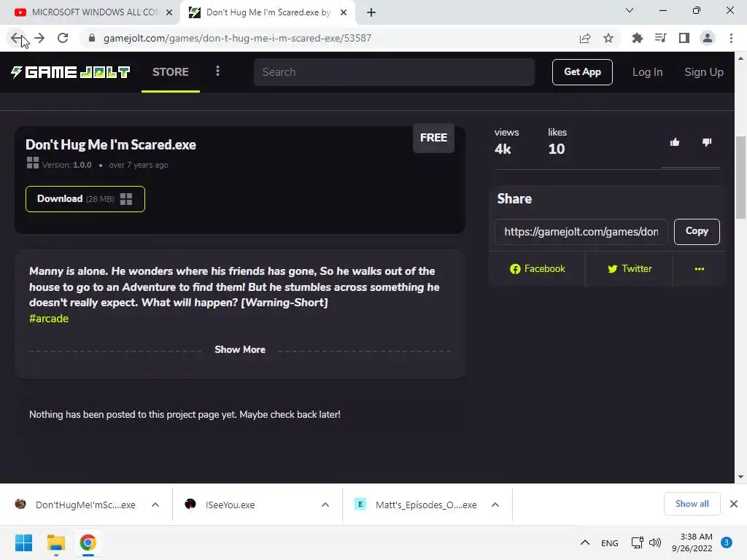This screenshot has height=560, width=747.
Task: Open the Matt's_Episodes_O....exe downloaded file
Action: point(415,505)
